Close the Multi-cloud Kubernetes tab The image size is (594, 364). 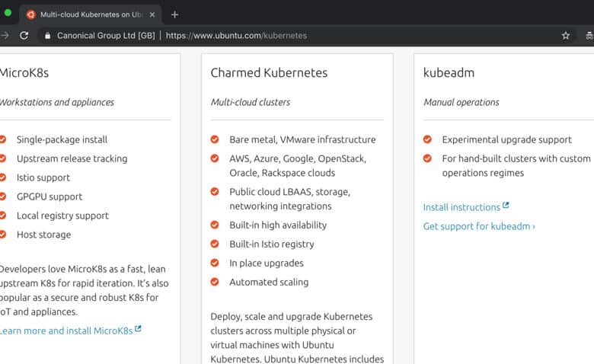pyautogui.click(x=152, y=14)
